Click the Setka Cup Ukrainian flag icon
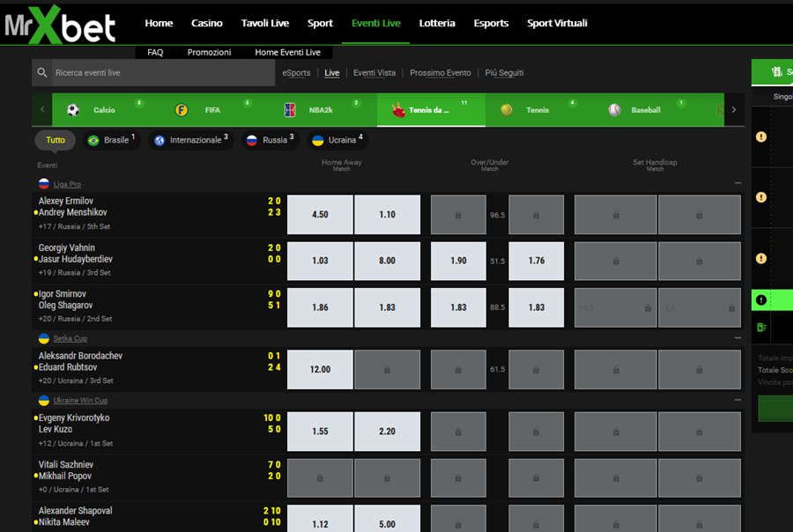Viewport: 793px width, 532px height. 44,338
